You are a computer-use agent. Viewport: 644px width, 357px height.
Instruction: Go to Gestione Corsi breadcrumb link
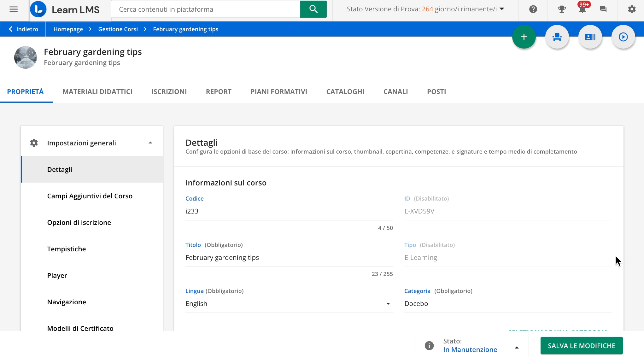coord(118,29)
